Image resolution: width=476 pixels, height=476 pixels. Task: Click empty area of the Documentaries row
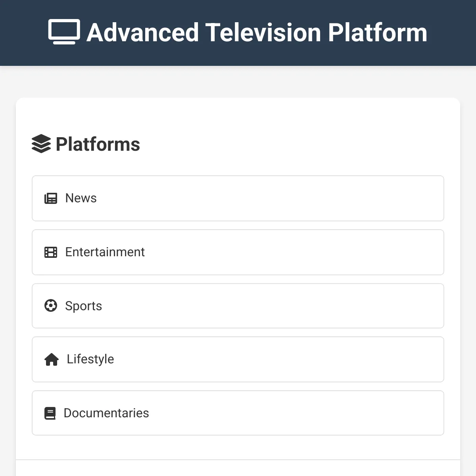[297, 413]
